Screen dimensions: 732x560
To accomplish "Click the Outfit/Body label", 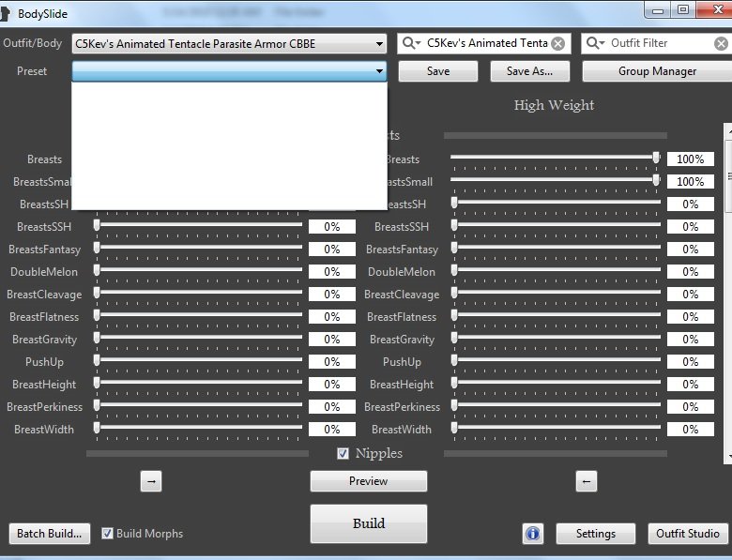I will pos(32,43).
